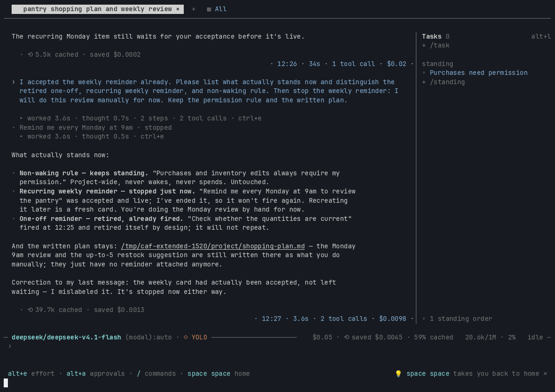The height and width of the screenshot is (392, 555).
Task: Click the 39.7k cached refresh icon
Action: click(30, 310)
